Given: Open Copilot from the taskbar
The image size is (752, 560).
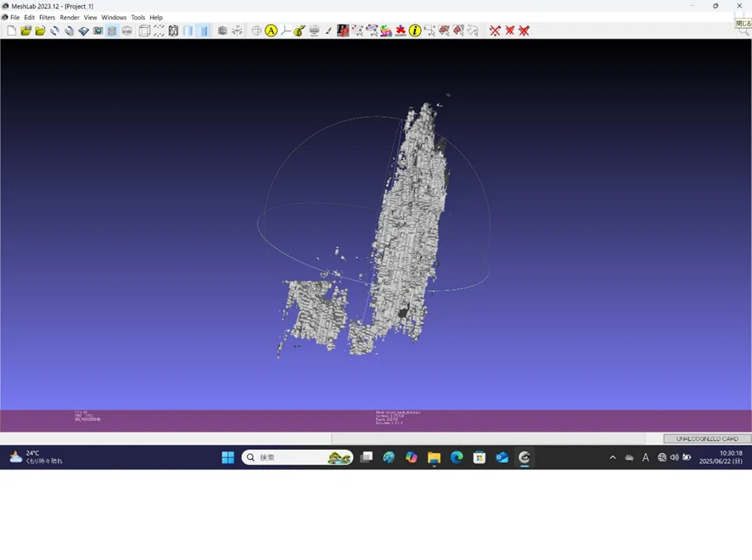Looking at the screenshot, I should tap(412, 457).
